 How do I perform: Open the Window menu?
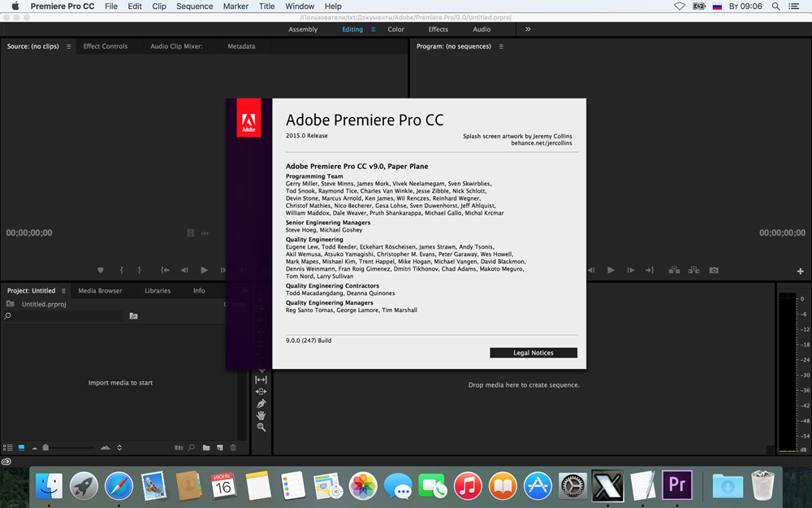[300, 7]
